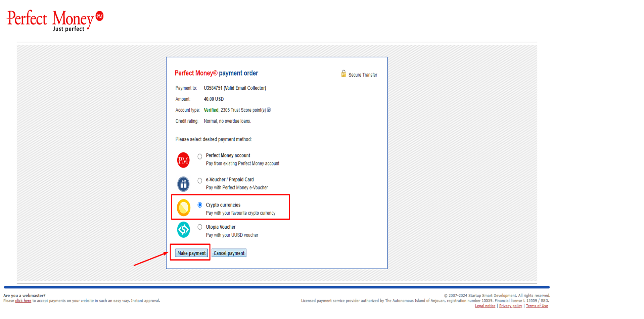Follow the webmaster 'click here' link
This screenshot has width=644, height=319.
(23, 301)
